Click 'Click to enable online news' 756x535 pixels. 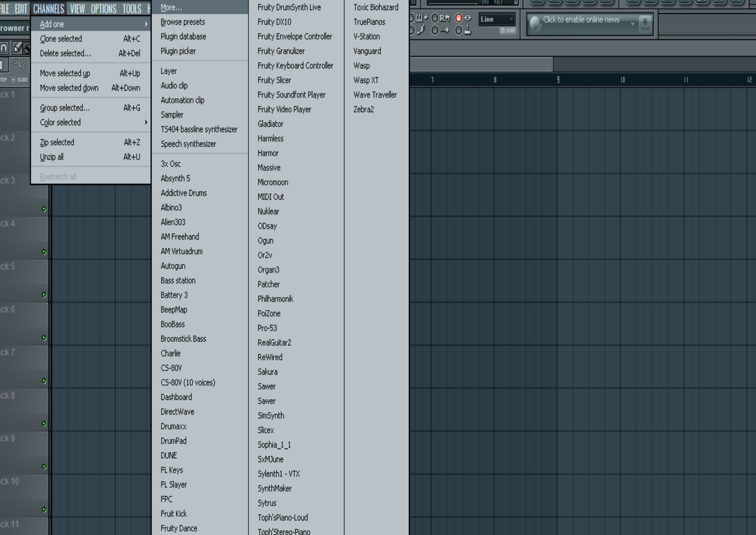click(x=581, y=20)
